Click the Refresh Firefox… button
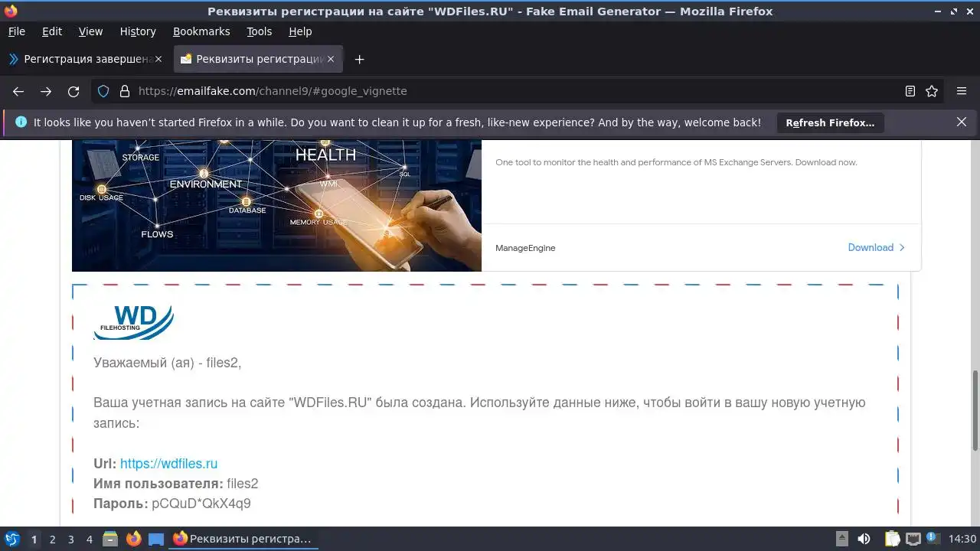 click(830, 122)
